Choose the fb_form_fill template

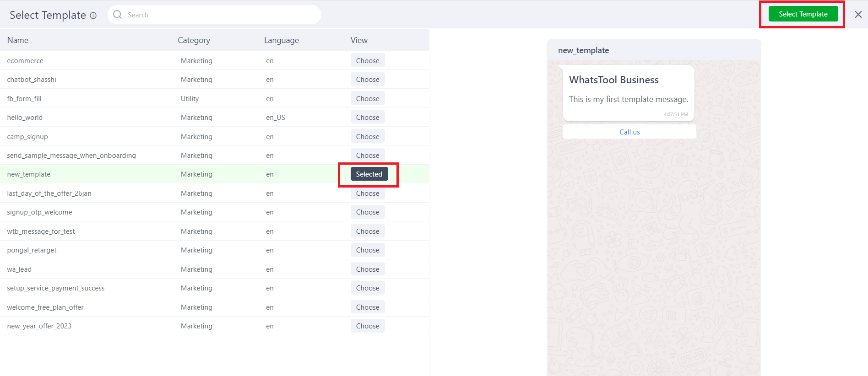click(368, 98)
